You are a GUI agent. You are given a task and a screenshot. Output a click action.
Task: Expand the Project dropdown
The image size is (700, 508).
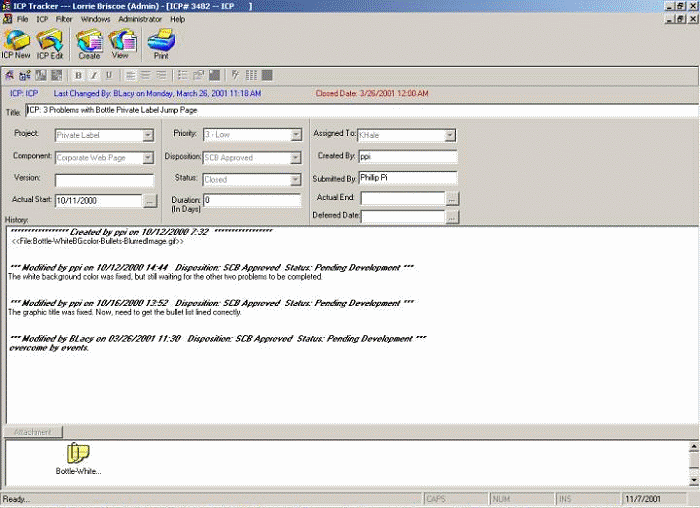(148, 135)
